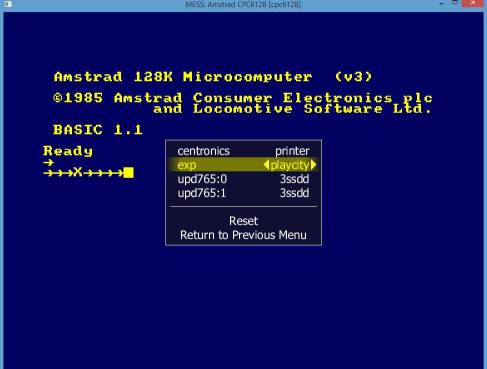The width and height of the screenshot is (487, 369).
Task: Click the 3ssdd value of upd765:1
Action: [x=294, y=193]
